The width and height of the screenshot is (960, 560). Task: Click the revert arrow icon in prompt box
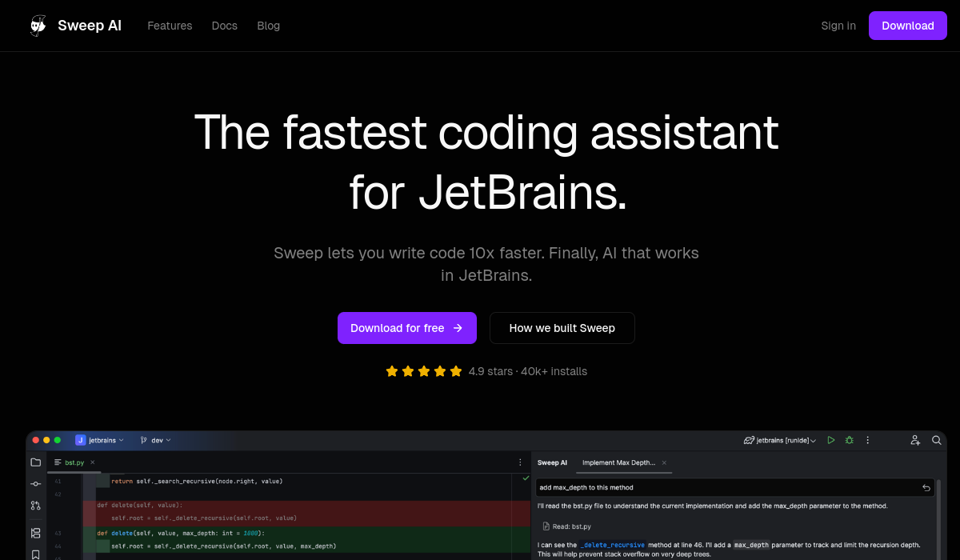926,487
